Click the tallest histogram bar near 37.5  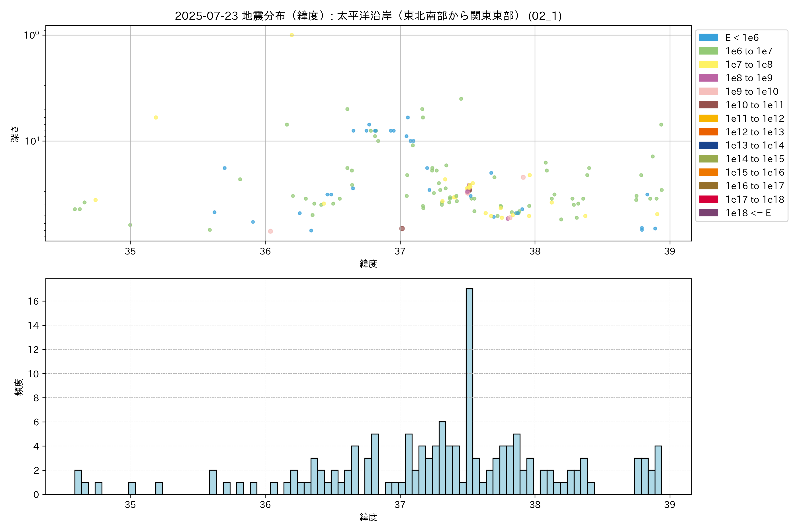click(469, 390)
